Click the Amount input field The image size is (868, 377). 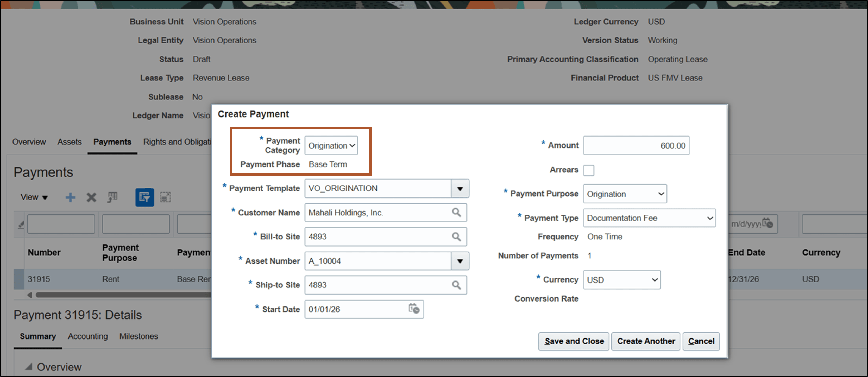click(636, 145)
